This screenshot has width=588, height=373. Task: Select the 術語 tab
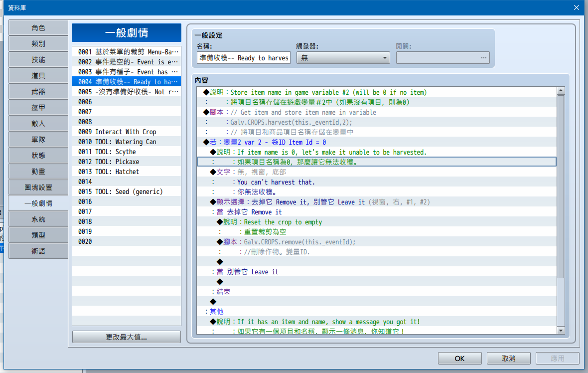38,251
